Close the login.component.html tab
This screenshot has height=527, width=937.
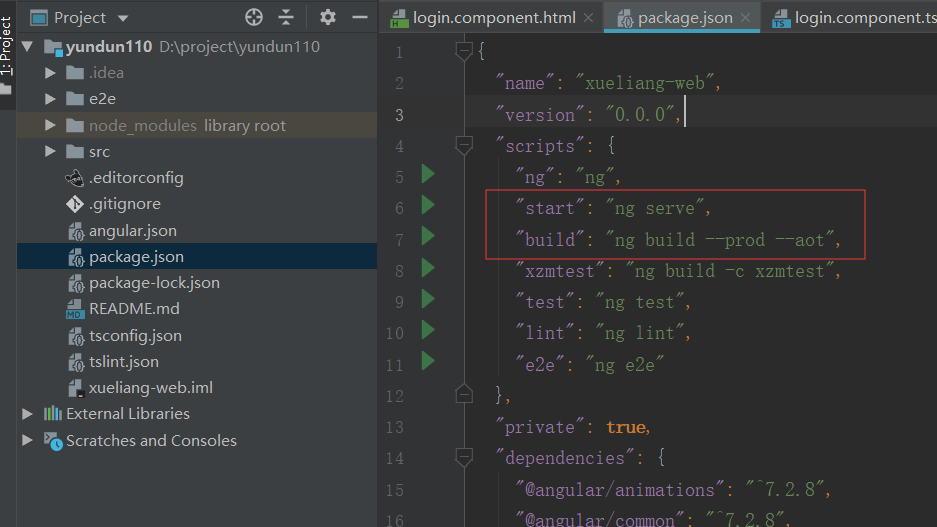click(x=589, y=18)
